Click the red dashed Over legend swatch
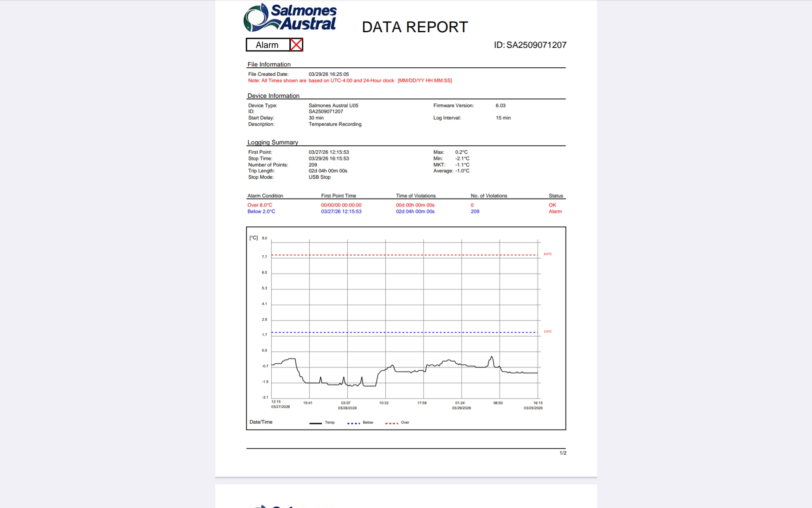This screenshot has width=812, height=508. click(x=392, y=423)
